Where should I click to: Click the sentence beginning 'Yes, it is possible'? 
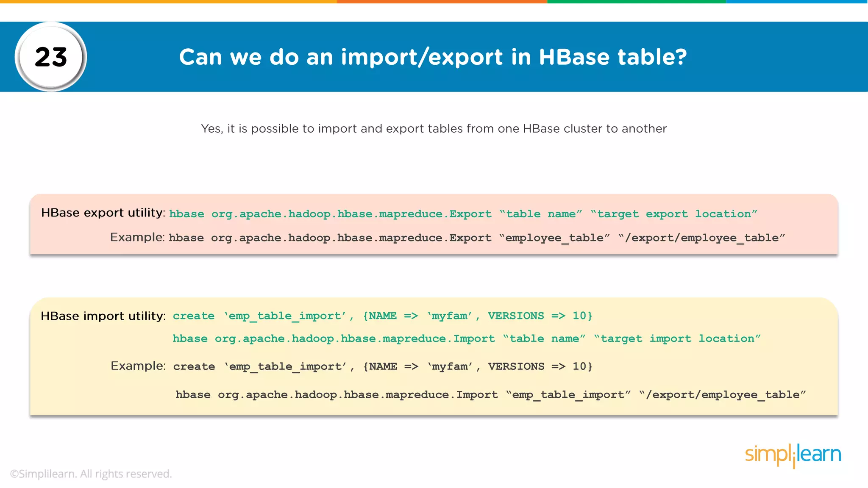[434, 129]
